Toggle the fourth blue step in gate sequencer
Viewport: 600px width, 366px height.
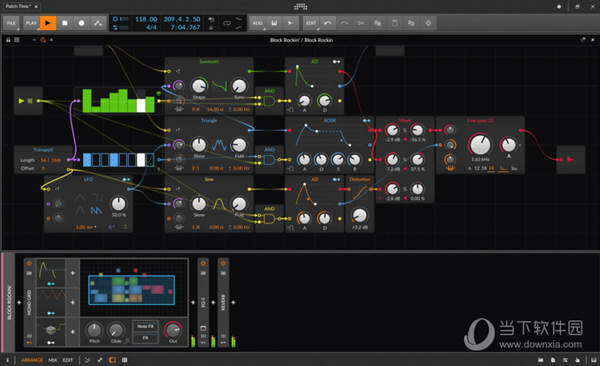tap(114, 160)
